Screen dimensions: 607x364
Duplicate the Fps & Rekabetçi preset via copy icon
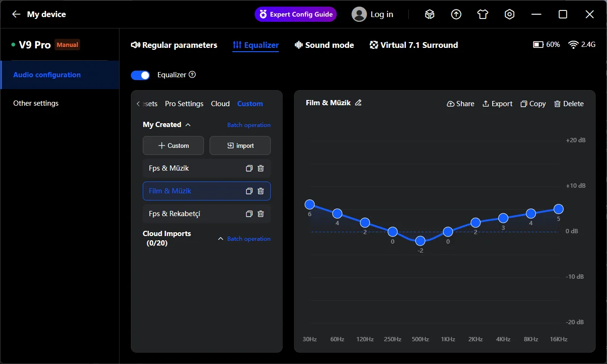coord(249,214)
